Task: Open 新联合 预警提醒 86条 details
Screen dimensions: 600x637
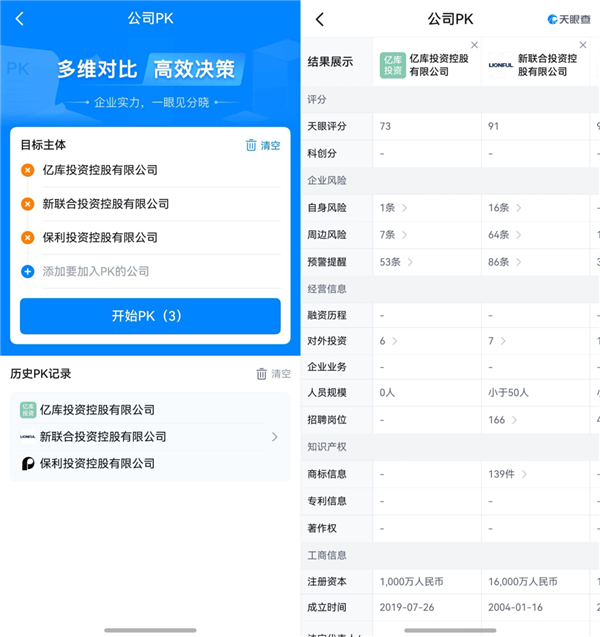Action: coord(504,262)
